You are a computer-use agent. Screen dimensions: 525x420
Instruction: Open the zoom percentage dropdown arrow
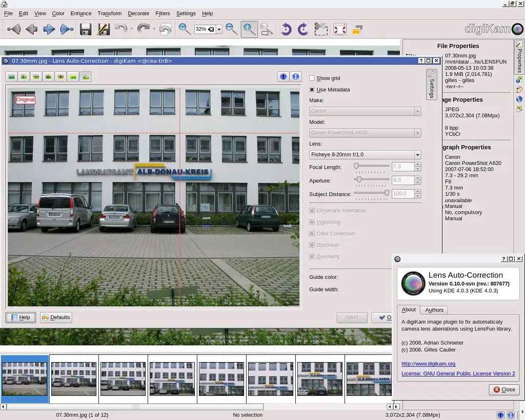219,30
